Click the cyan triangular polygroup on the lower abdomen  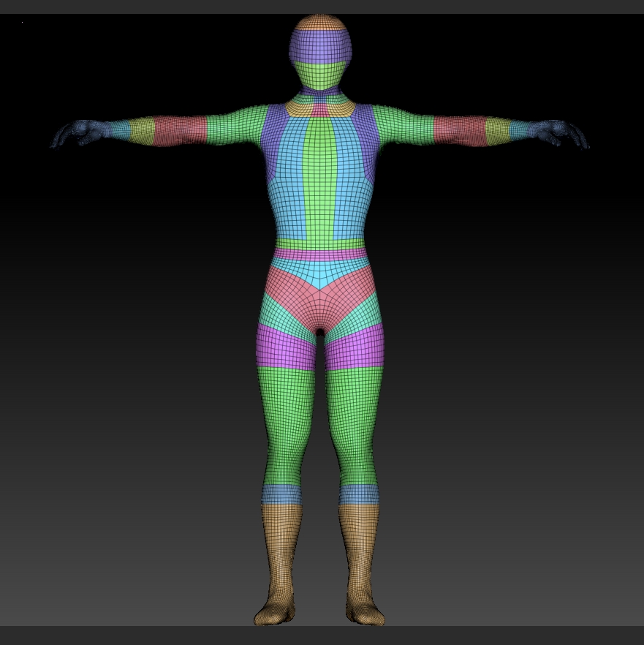(320, 272)
